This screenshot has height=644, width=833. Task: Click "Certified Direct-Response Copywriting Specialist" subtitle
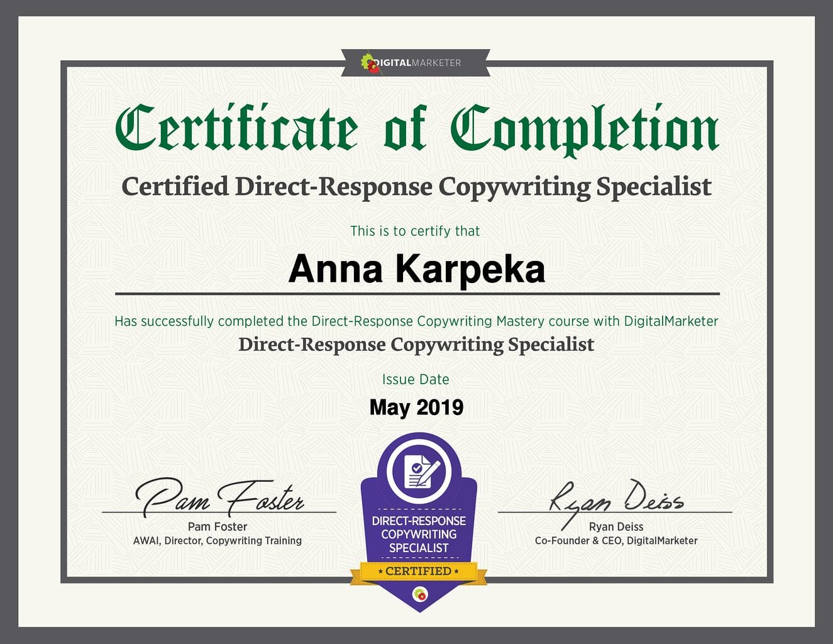[x=416, y=187]
